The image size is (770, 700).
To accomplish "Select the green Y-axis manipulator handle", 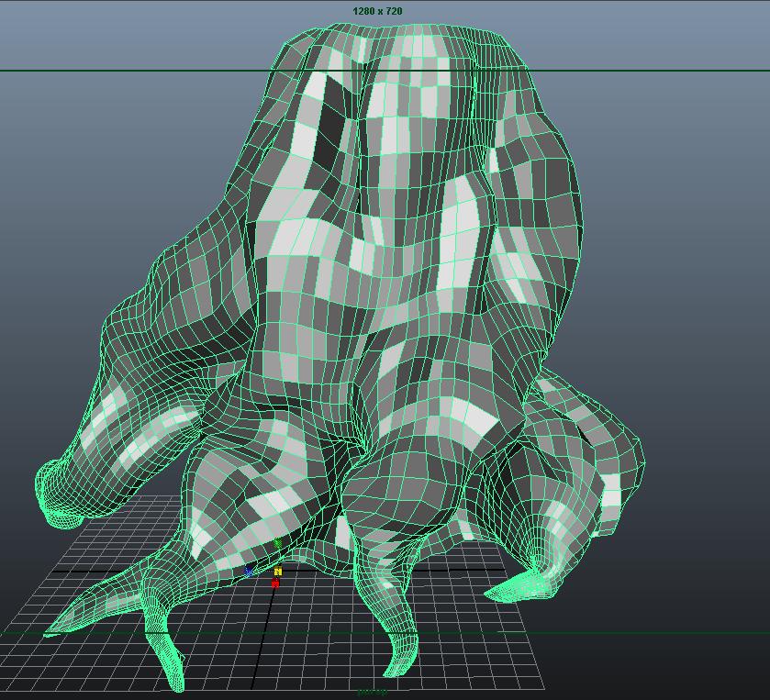I will click(x=277, y=543).
